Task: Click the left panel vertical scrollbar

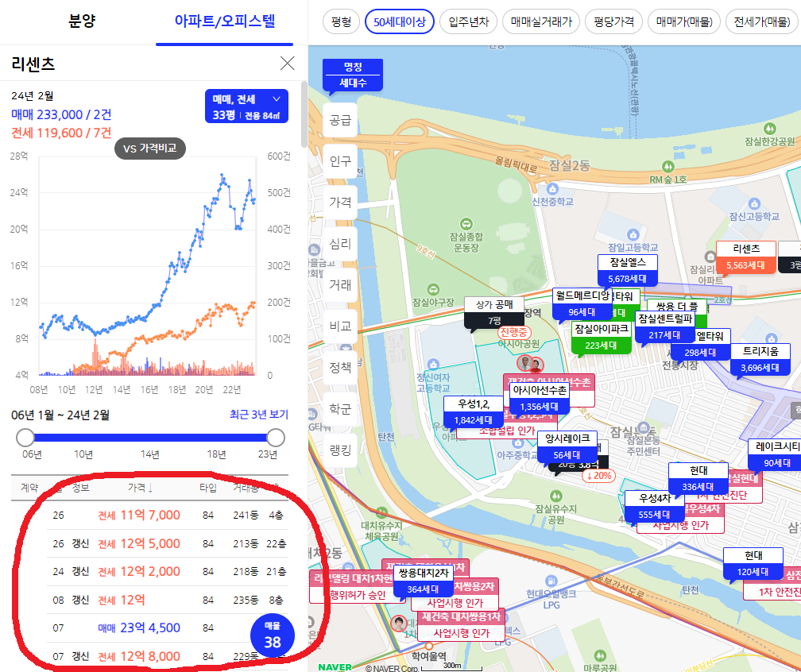Action: point(304,114)
